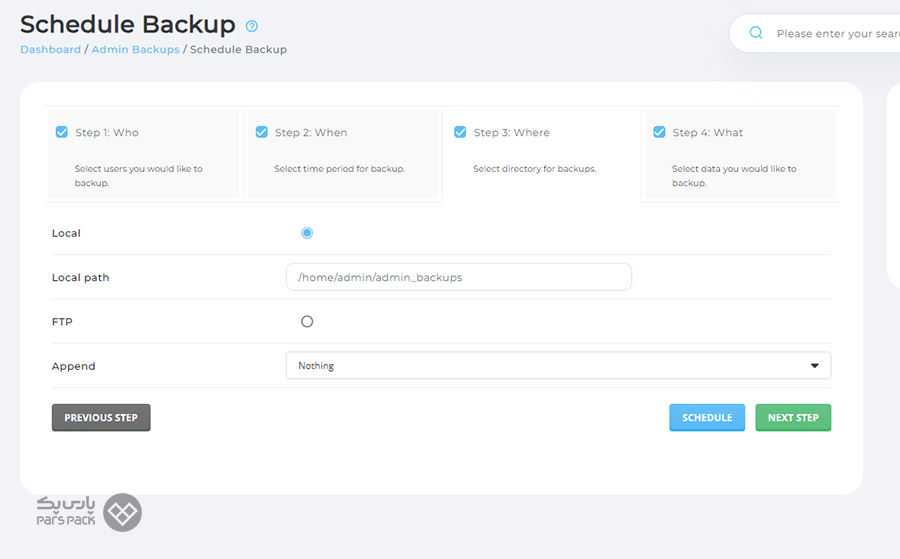This screenshot has width=900, height=559.
Task: Select the Local radio button
Action: [x=307, y=233]
